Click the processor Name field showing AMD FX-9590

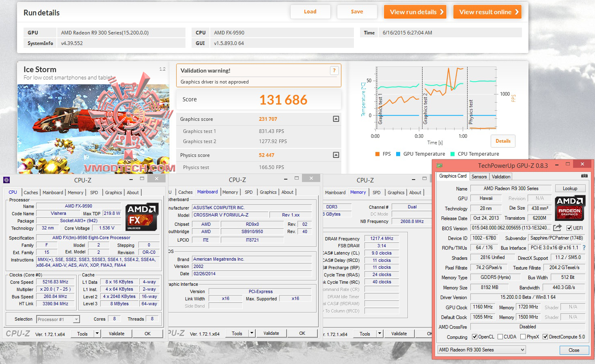(x=79, y=206)
